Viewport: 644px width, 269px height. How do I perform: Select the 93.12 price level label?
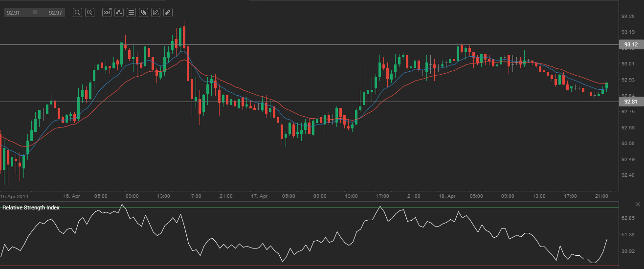(631, 45)
